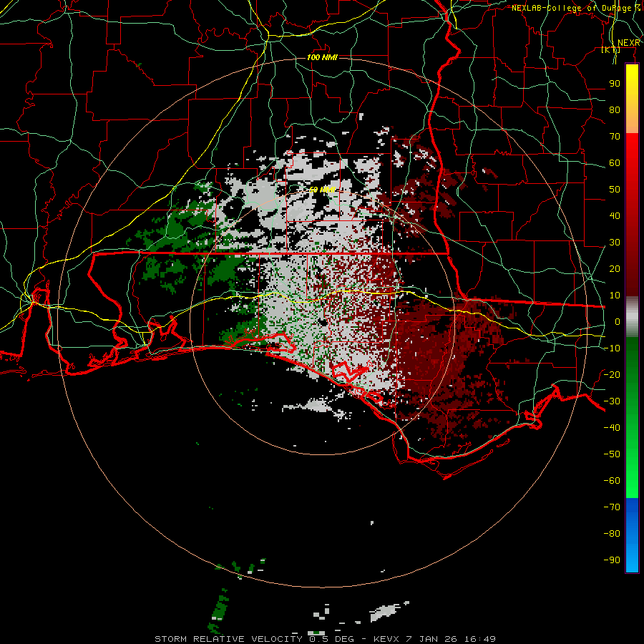Click the 7 JAN 26 date text
Screen dimensions: 644x644
coord(431,639)
